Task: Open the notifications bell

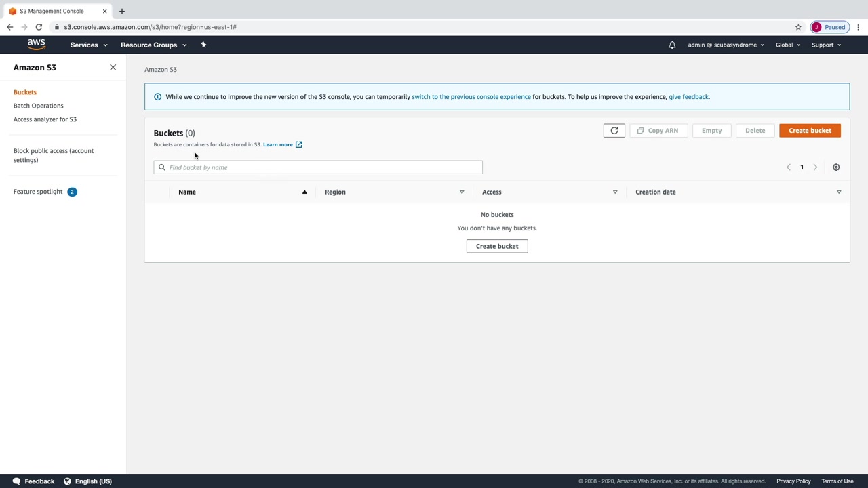Action: click(x=672, y=45)
